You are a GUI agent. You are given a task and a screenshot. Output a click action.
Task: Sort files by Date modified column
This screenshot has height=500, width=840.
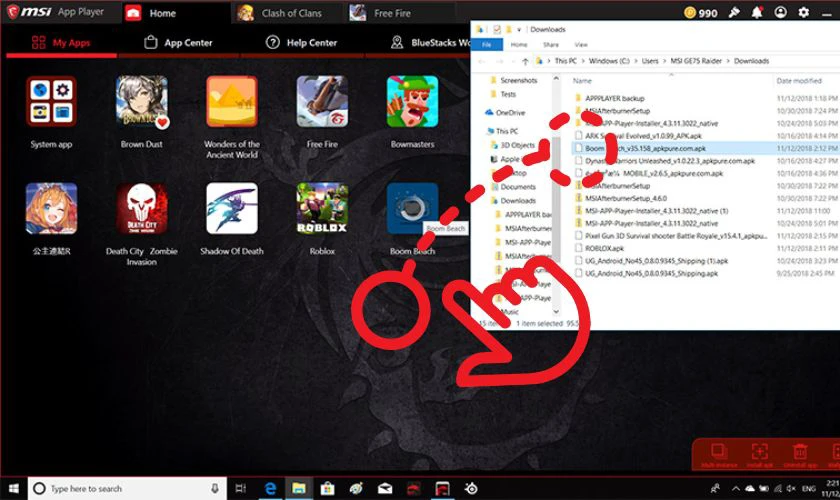click(x=799, y=81)
